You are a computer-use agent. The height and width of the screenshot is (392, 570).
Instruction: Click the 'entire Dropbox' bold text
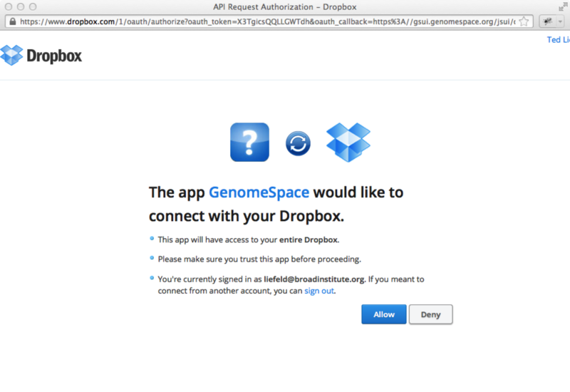[309, 239]
